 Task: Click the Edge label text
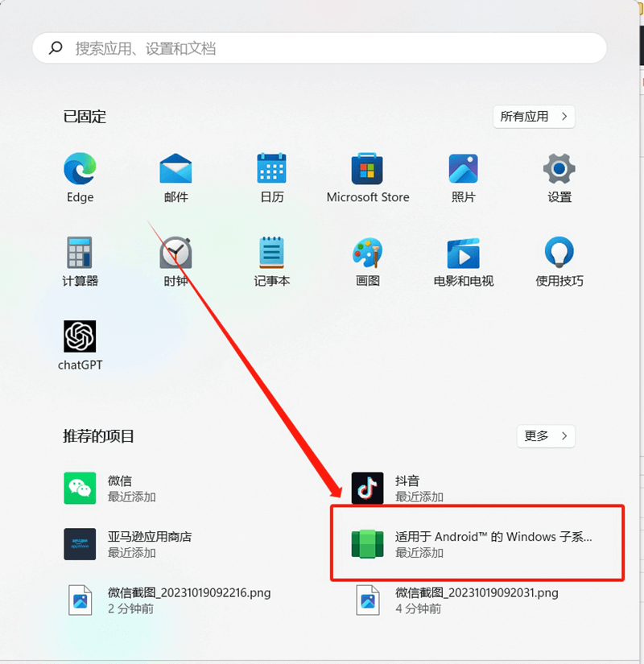(80, 197)
